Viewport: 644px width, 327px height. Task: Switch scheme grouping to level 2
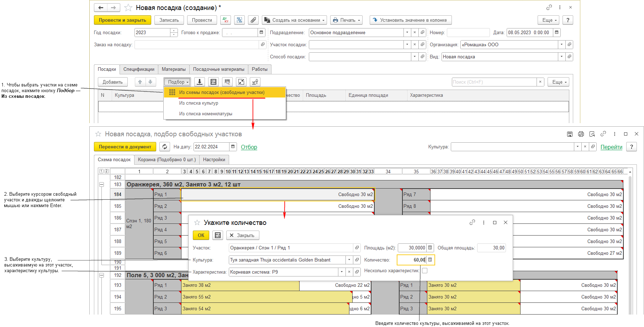[x=106, y=171]
